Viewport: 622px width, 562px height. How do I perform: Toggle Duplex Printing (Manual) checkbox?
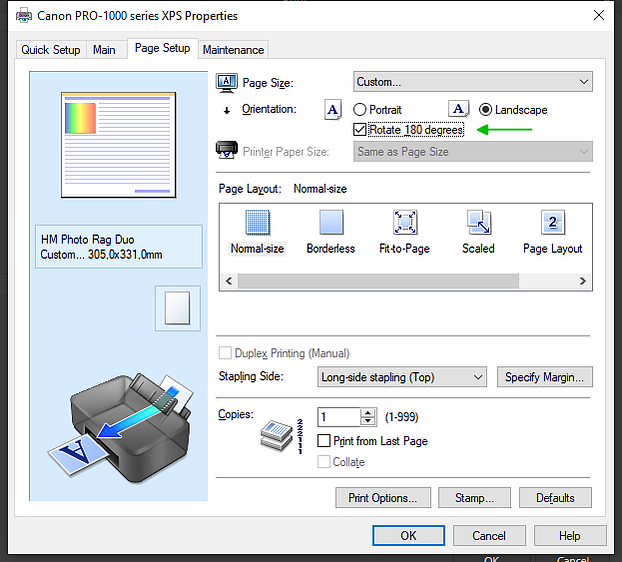225,353
